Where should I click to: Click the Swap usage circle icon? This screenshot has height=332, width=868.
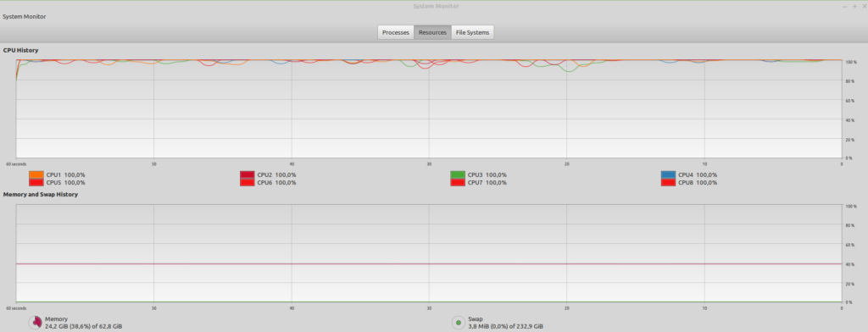coord(459,323)
